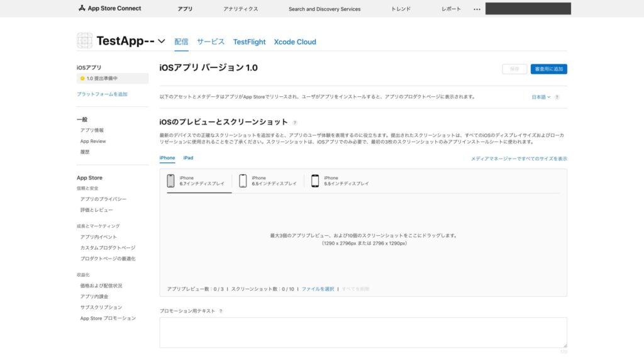Switch to the Xcode Cloud tab
This screenshot has width=644, height=358.
295,42
